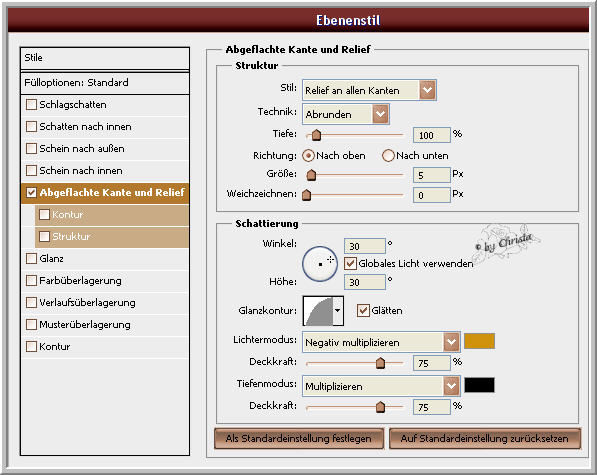Screen dimensions: 597x475
Task: Open the orange highlight color swatch
Action: coord(479,341)
